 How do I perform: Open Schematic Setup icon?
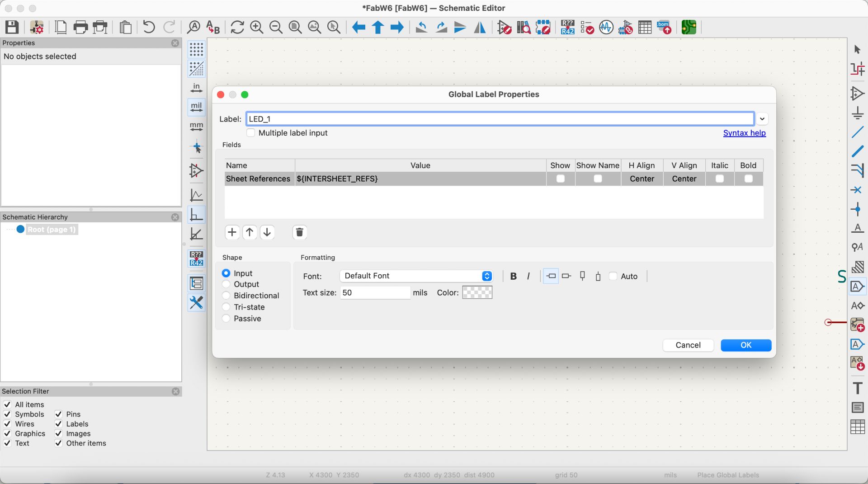[37, 27]
